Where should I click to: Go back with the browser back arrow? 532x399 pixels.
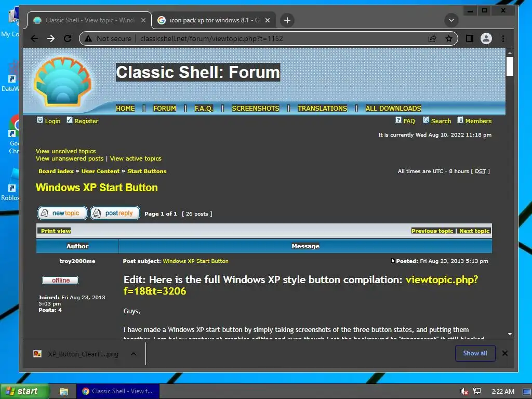[x=34, y=38]
